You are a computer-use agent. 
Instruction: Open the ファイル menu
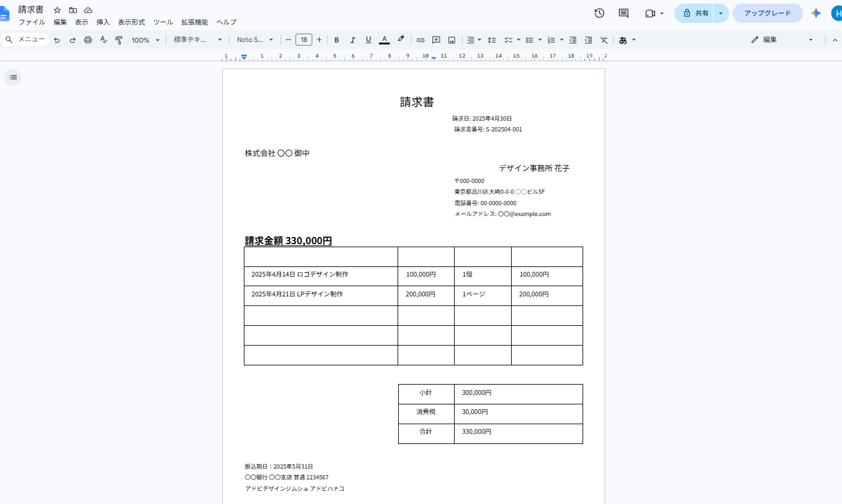(32, 22)
